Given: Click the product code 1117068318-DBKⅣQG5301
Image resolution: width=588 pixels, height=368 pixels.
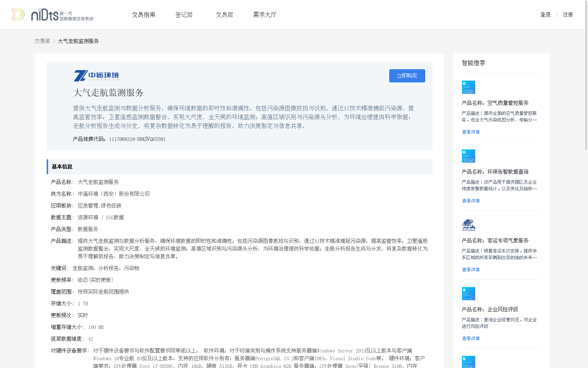Looking at the screenshot, I should [x=137, y=139].
